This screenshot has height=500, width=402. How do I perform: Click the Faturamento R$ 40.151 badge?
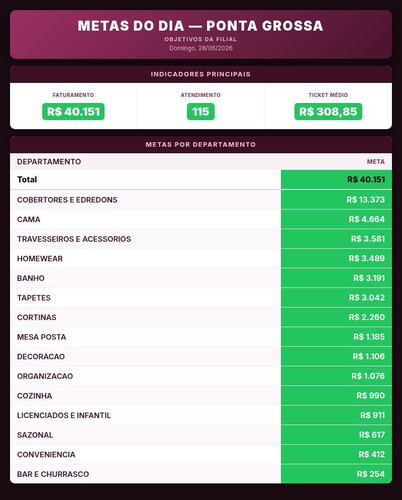pos(73,112)
